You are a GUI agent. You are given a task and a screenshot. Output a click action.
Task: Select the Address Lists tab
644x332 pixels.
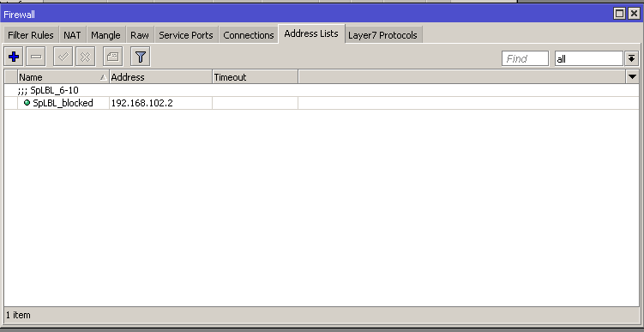311,33
